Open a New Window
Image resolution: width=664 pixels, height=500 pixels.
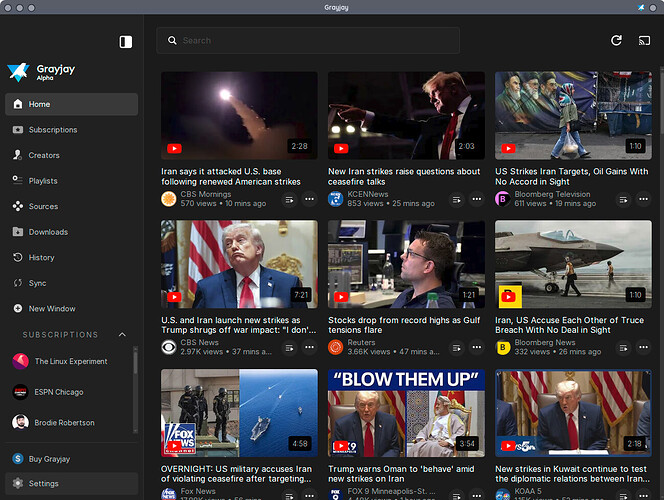[x=72, y=309]
